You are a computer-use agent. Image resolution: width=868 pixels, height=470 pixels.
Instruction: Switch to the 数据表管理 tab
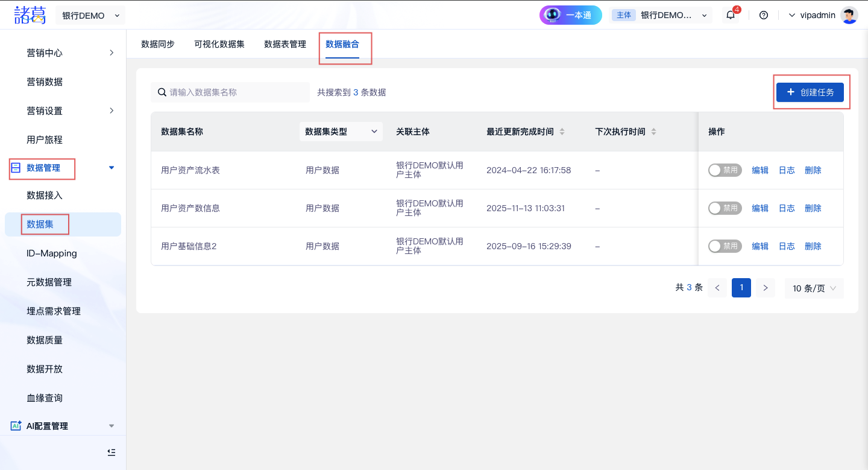coord(285,44)
